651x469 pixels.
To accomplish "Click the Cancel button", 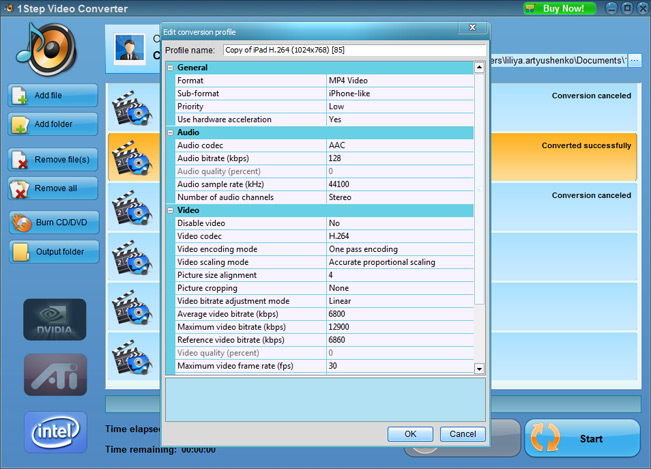I will 463,434.
